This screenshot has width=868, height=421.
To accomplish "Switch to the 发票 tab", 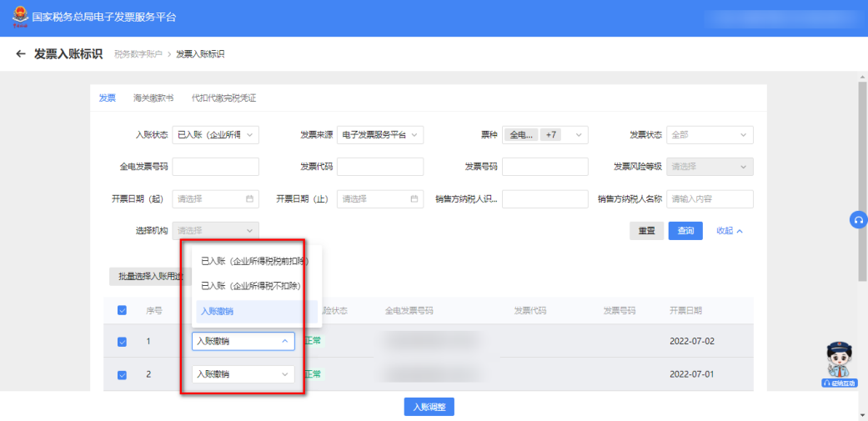I will pyautogui.click(x=108, y=98).
